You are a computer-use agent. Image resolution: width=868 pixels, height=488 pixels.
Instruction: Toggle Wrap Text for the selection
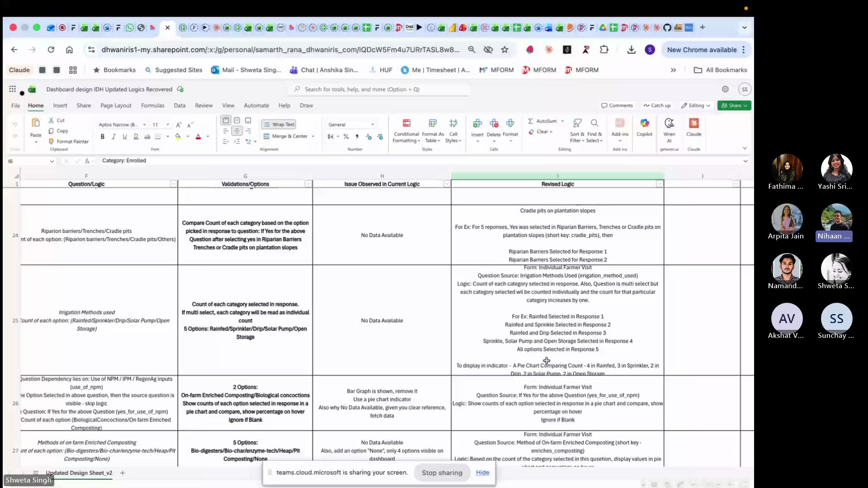coord(278,124)
